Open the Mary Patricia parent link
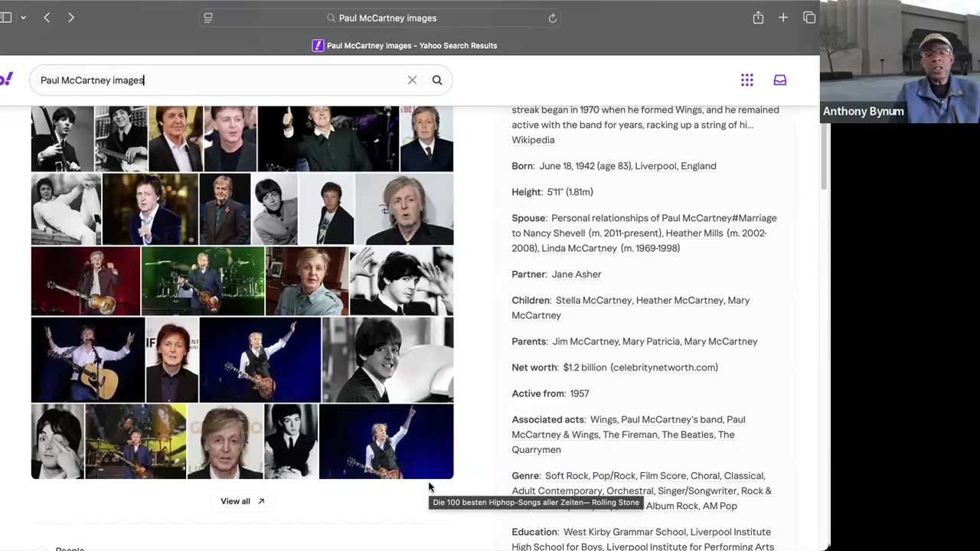This screenshot has width=980, height=551. pos(649,342)
